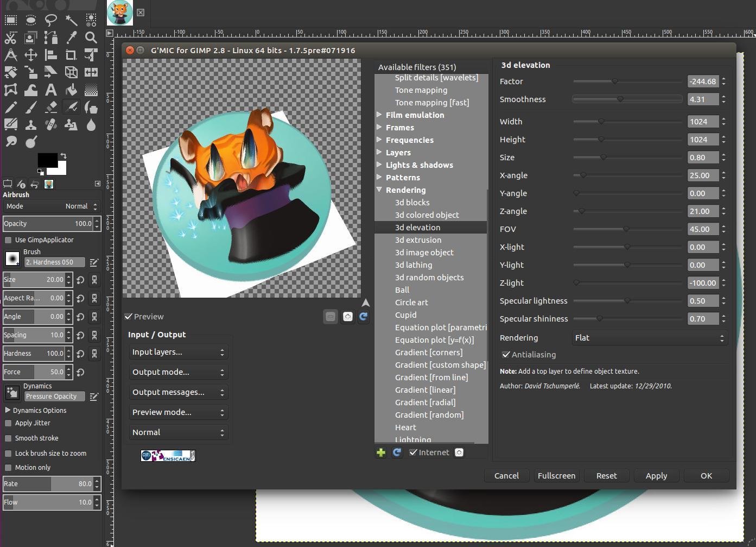Collapse the Rendering filter category
Screen dimensions: 756x547
[x=379, y=190]
